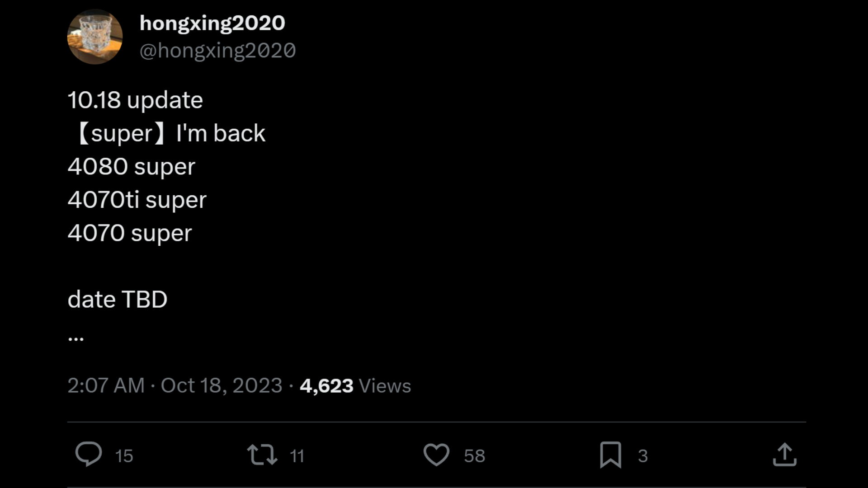Click the retweet count 11
868x488 pixels.
pos(297,456)
